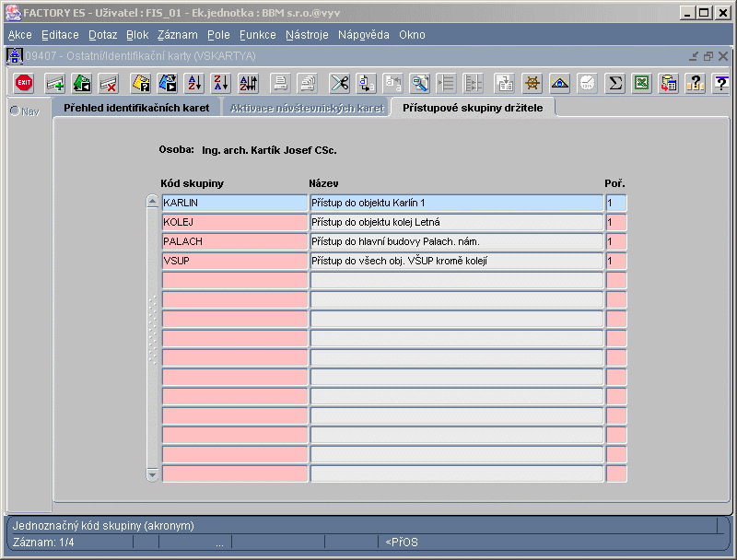Image resolution: width=737 pixels, height=560 pixels.
Task: Open the Editace menu
Action: point(60,35)
